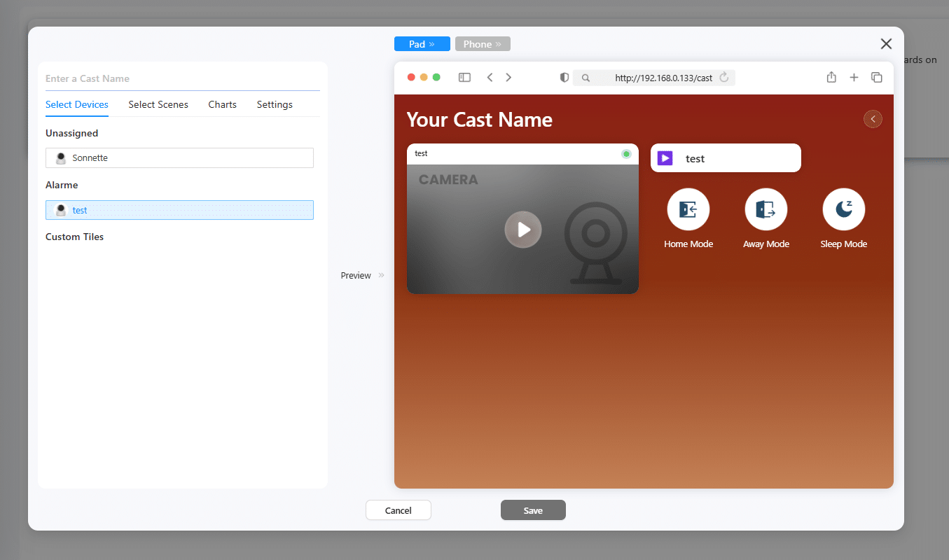Switch to the Charts tab

click(223, 104)
